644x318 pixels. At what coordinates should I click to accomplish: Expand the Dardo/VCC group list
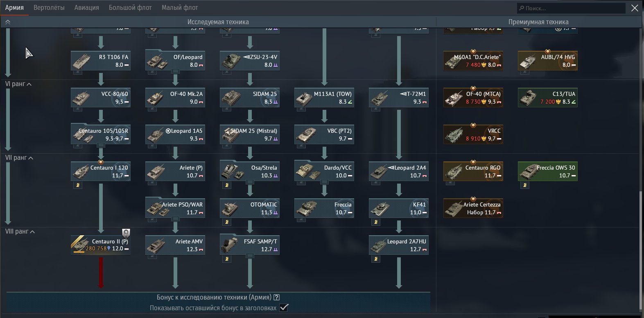pos(324,182)
